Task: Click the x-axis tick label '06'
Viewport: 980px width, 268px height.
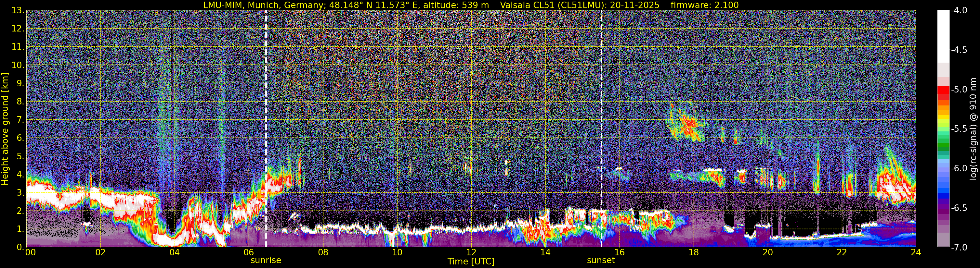Action: coord(249,252)
